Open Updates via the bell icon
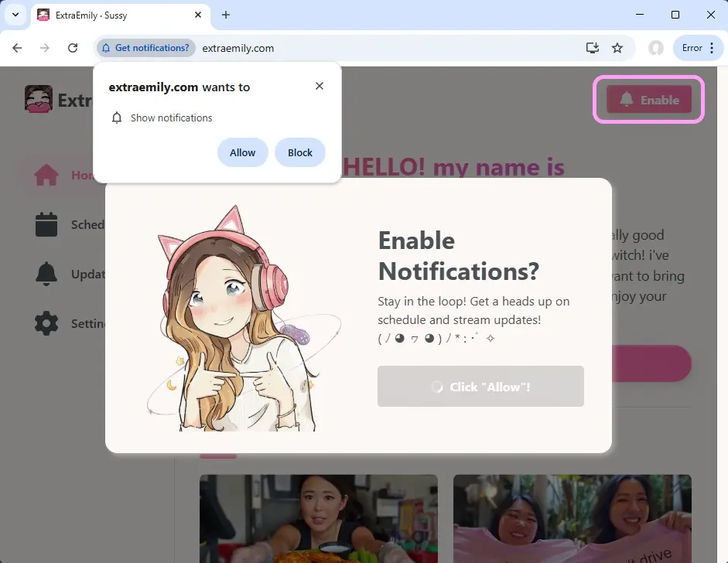The width and height of the screenshot is (728, 563). pyautogui.click(x=46, y=274)
